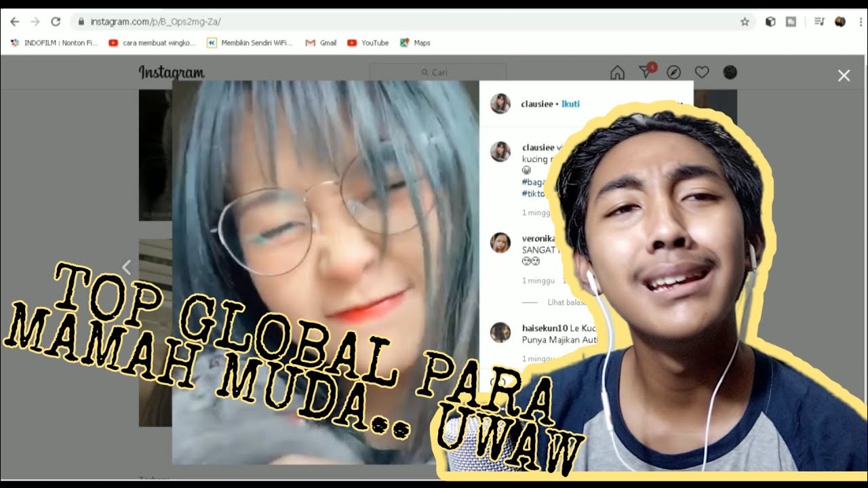The width and height of the screenshot is (868, 488).
Task: Click the blue-haired girl video post
Action: click(325, 272)
